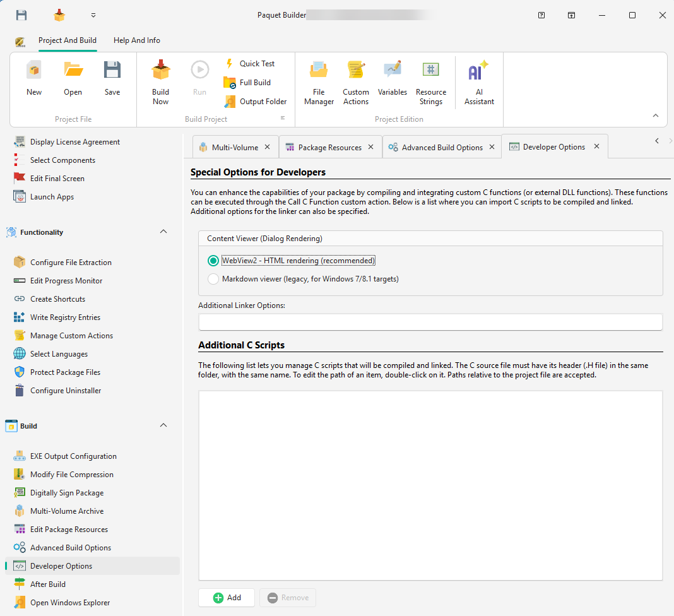
Task: Switch to the Package Resources tab
Action: tap(329, 146)
